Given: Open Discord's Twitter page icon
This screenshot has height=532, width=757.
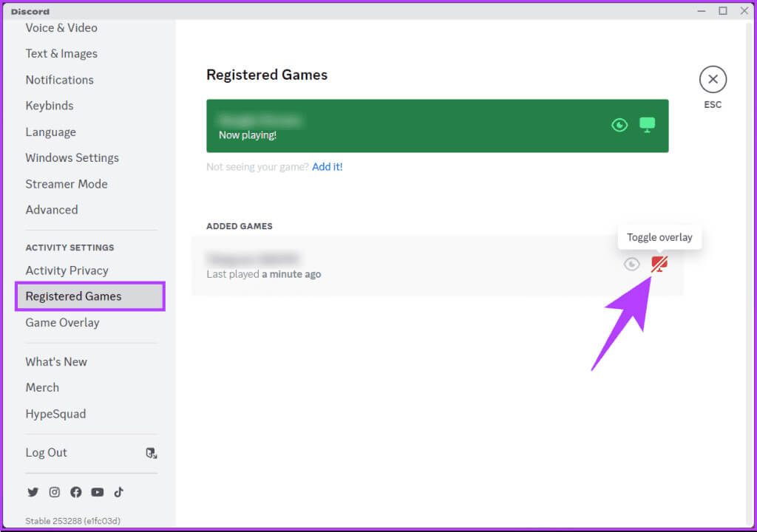Looking at the screenshot, I should point(33,492).
